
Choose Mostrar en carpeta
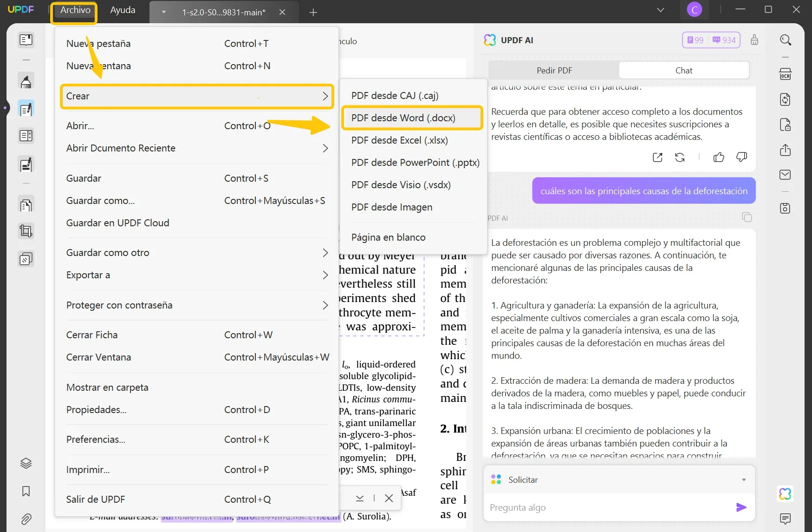(197, 388)
